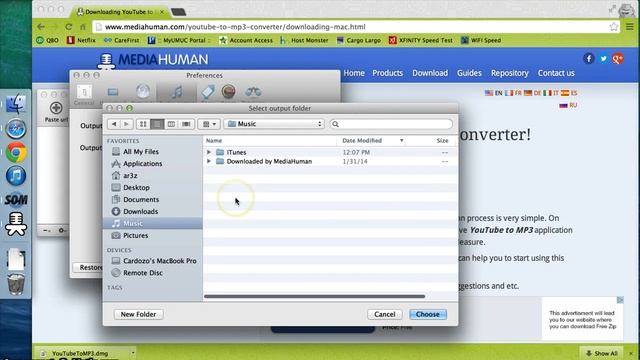The image size is (640, 360).
Task: Click the file dialog search field
Action: (391, 124)
